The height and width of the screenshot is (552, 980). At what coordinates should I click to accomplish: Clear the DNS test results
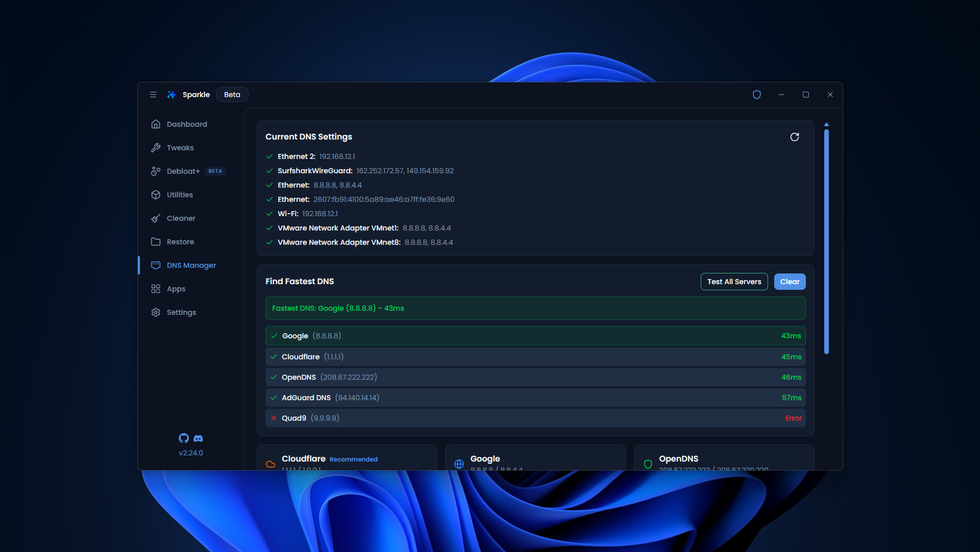click(790, 282)
